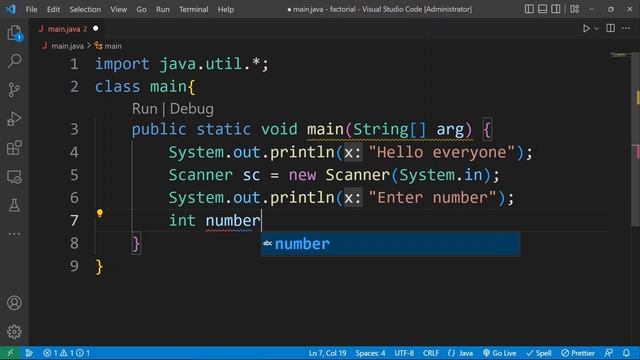This screenshot has width=640, height=360.
Task: Open problems errors and warnings indicator
Action: (66, 353)
